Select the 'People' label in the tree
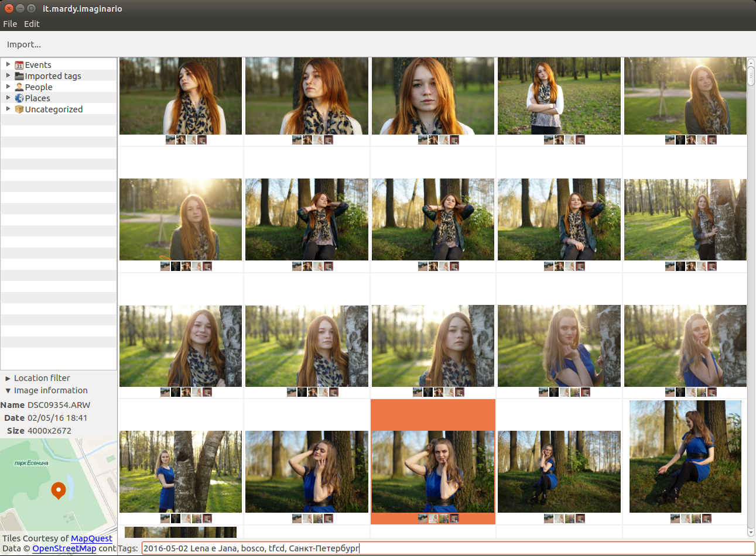Screen dimensions: 756x556 point(39,87)
